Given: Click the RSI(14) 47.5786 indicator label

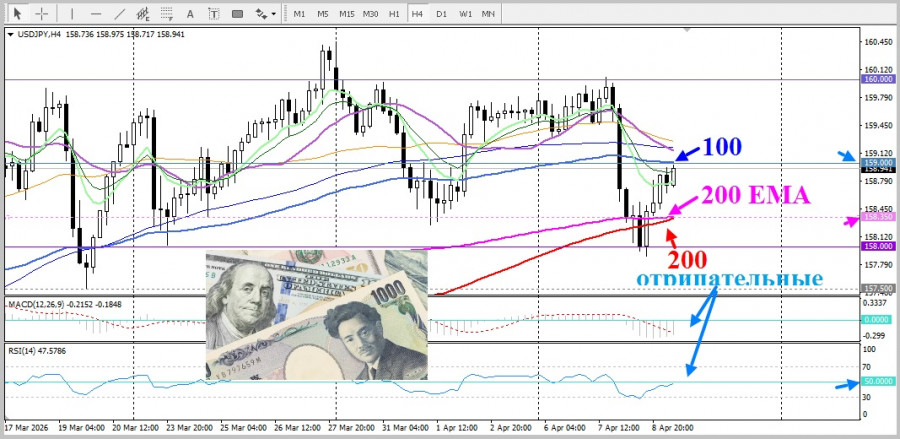Looking at the screenshot, I should pos(37,350).
